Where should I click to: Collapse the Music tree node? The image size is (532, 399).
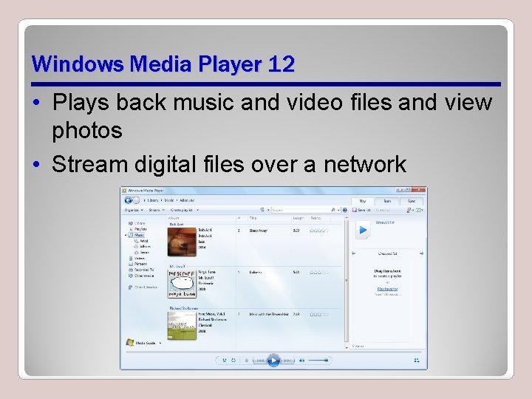[x=126, y=235]
